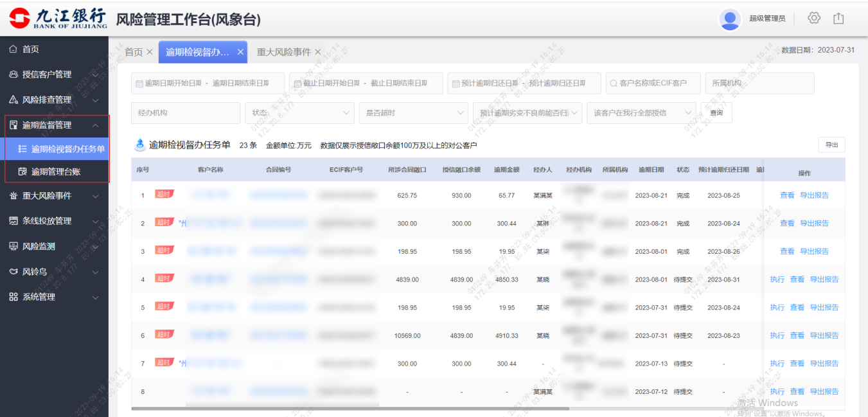Click the 超级管理员 user avatar
Viewport: 868px width, 417px height.
pyautogui.click(x=730, y=19)
